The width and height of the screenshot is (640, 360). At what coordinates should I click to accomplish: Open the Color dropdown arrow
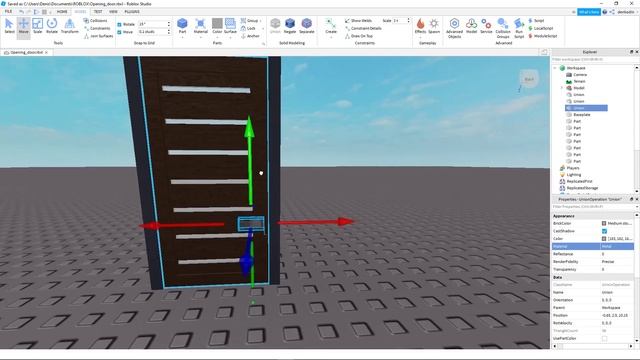[x=217, y=38]
